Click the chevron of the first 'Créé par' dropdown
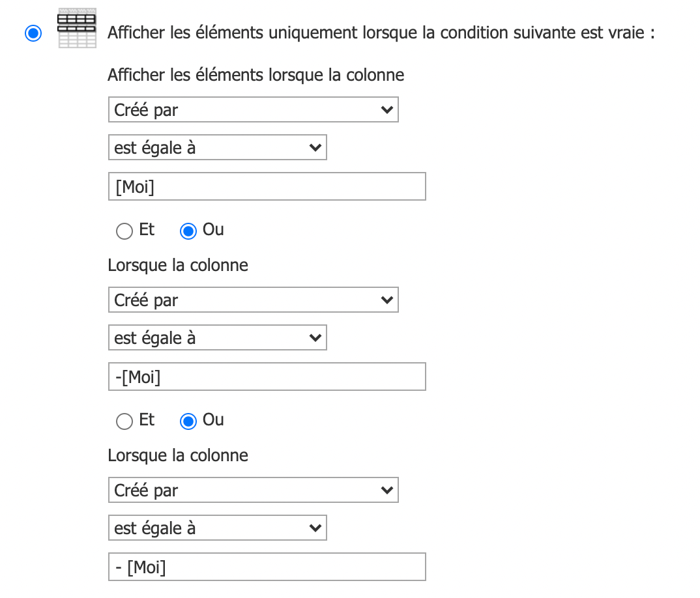The height and width of the screenshot is (598, 700). tap(387, 110)
